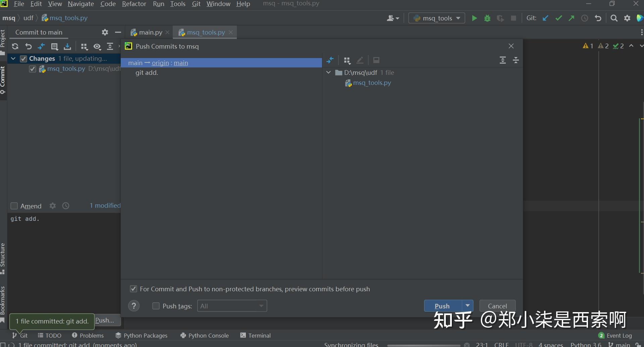
Task: Open the search everywhere magnifier icon
Action: tap(614, 18)
